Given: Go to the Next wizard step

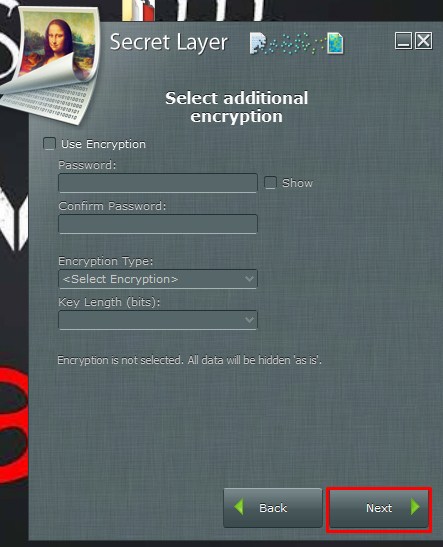Looking at the screenshot, I should [x=379, y=508].
